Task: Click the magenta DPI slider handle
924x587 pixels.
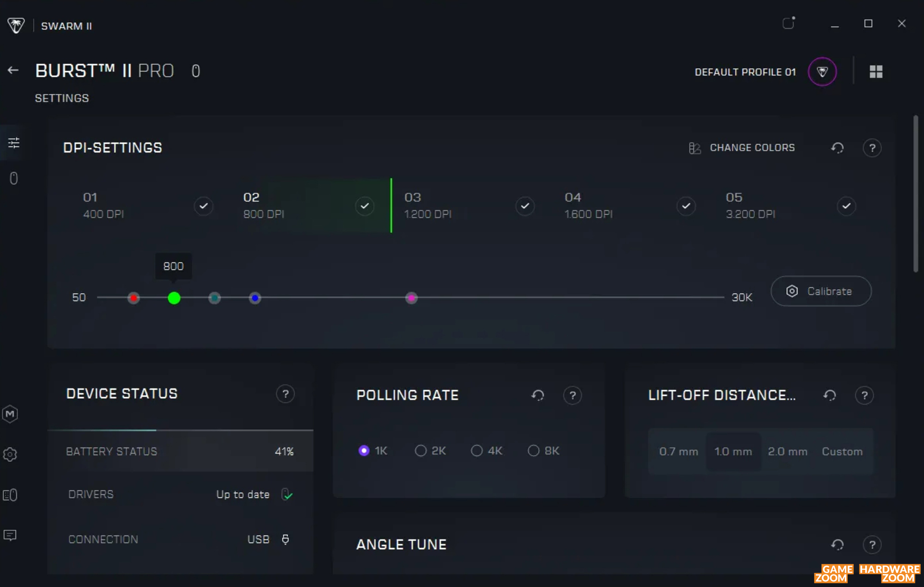Action: tap(411, 298)
